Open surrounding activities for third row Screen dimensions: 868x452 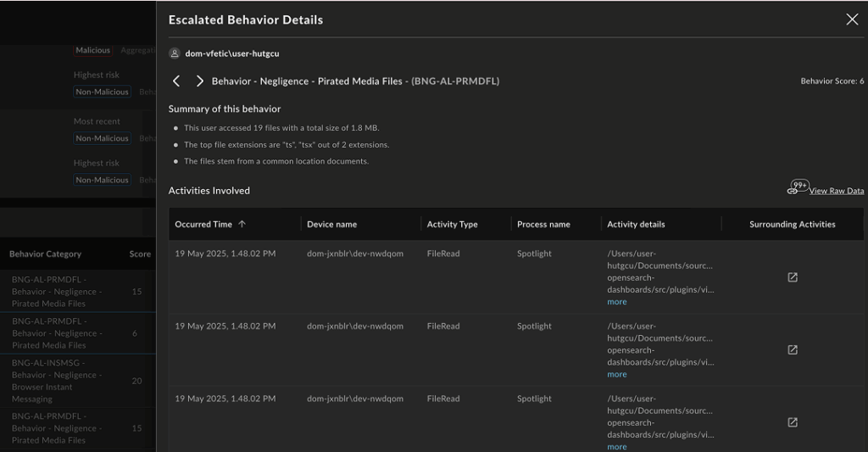[x=793, y=422]
